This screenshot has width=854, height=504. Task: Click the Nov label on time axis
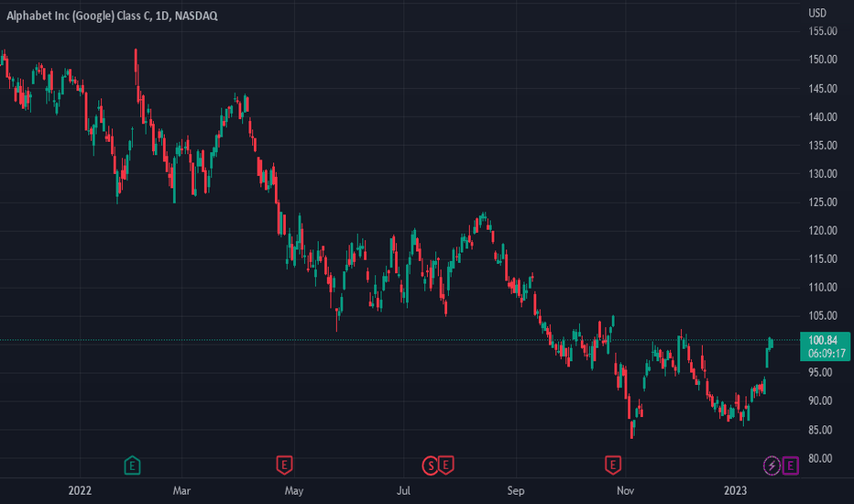click(625, 490)
